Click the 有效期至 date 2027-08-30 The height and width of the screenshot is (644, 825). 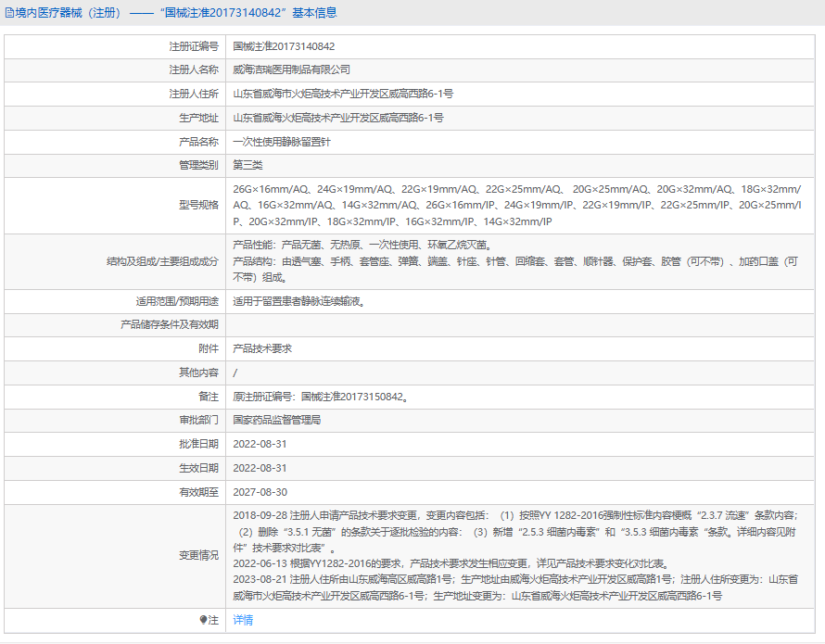click(260, 492)
